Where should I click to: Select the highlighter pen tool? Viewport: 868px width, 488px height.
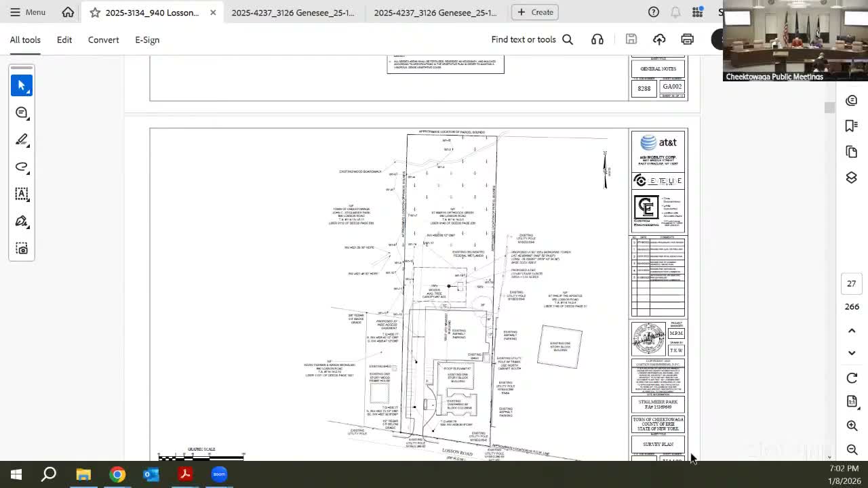coord(22,140)
